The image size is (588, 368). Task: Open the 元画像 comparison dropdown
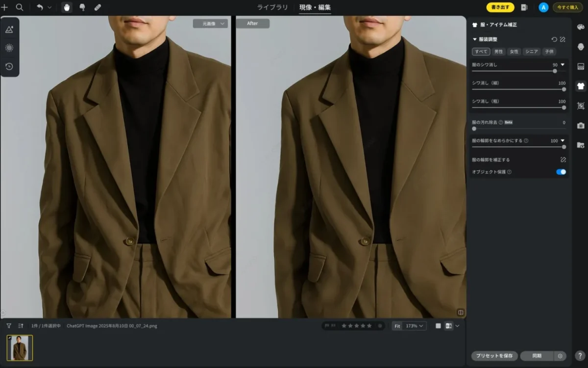[x=210, y=24]
